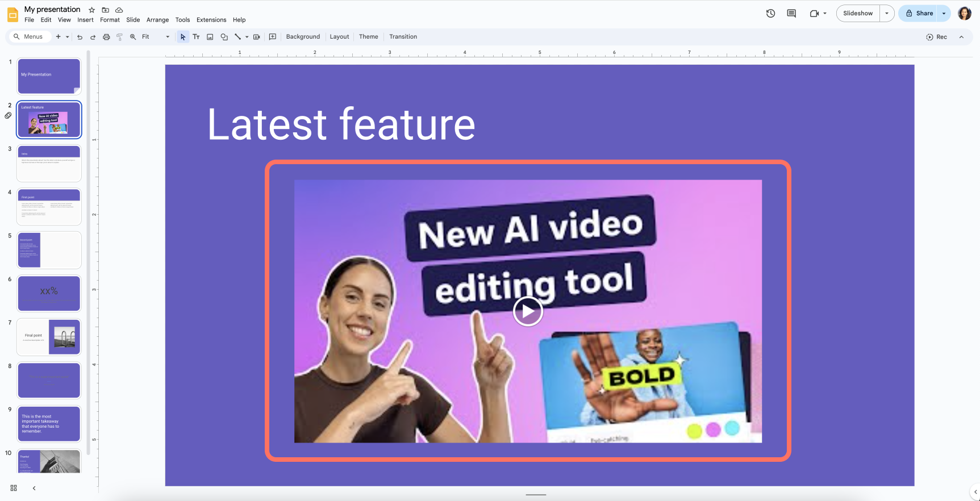Open the Tools menu

tap(182, 20)
